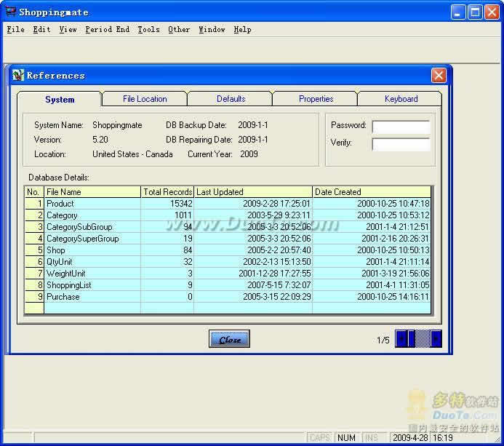Switch to the Keyboard tab
This screenshot has width=504, height=446.
click(x=401, y=99)
